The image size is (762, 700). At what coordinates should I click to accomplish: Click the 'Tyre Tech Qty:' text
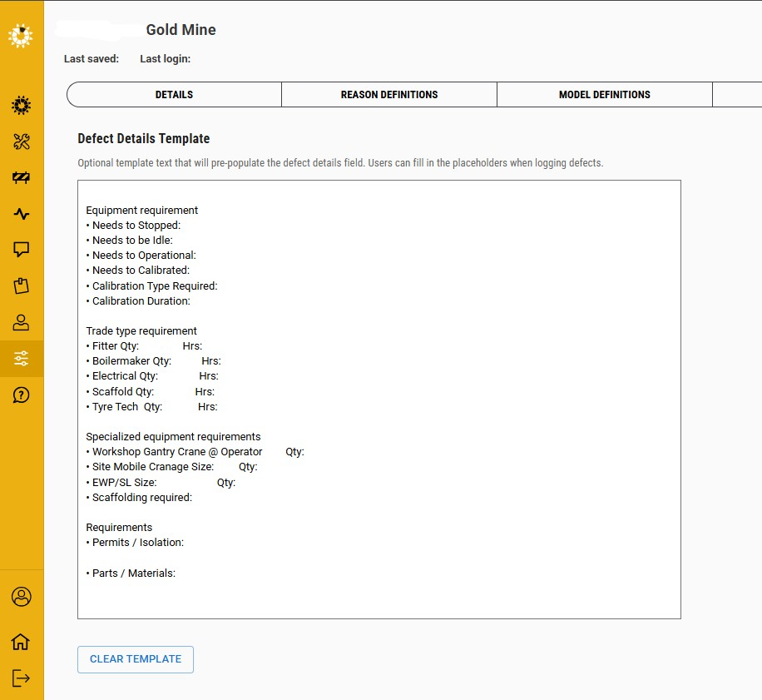(x=127, y=407)
